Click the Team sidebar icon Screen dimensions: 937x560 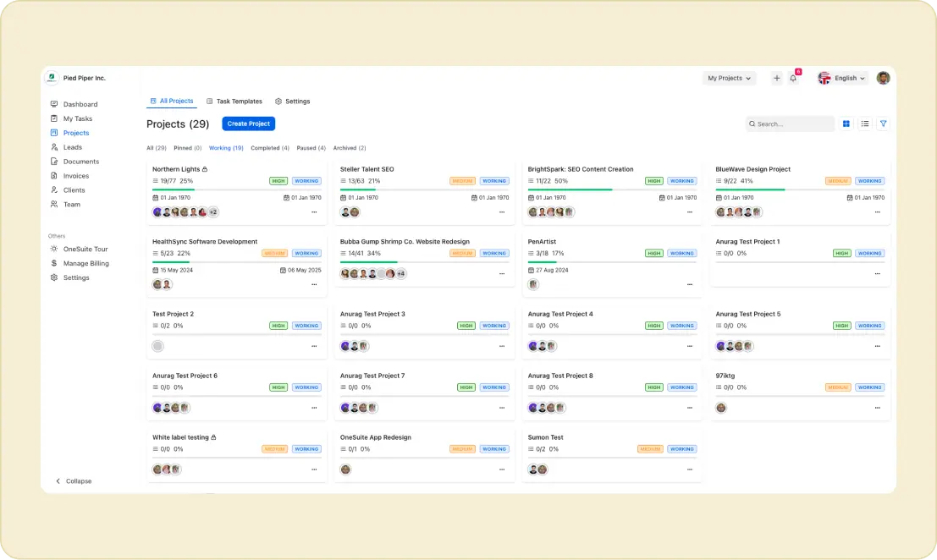54,205
